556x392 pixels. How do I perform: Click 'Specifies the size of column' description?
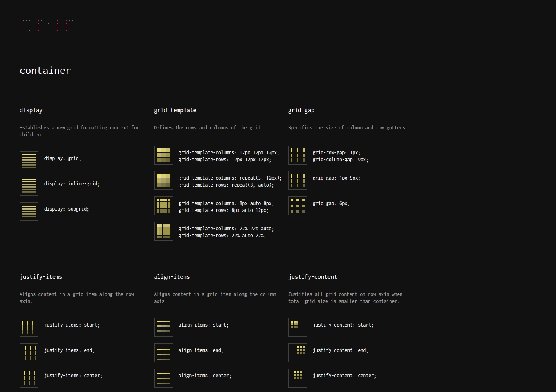coord(348,128)
